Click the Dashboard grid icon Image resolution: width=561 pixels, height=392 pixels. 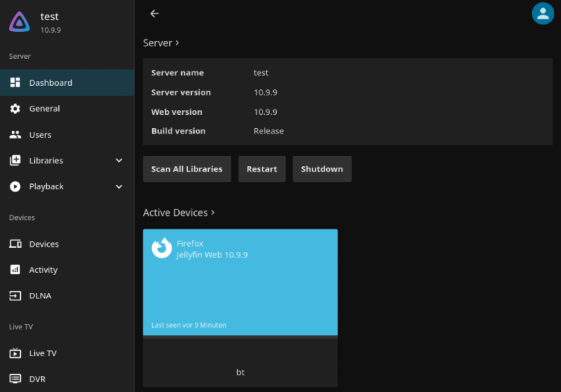pos(15,83)
